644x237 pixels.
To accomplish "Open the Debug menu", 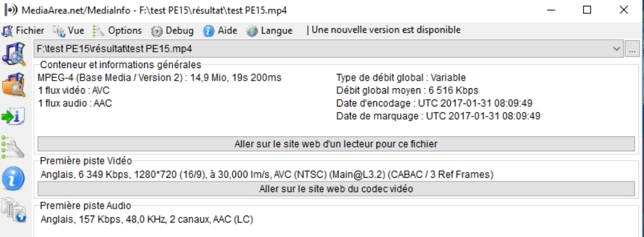I will point(172,30).
